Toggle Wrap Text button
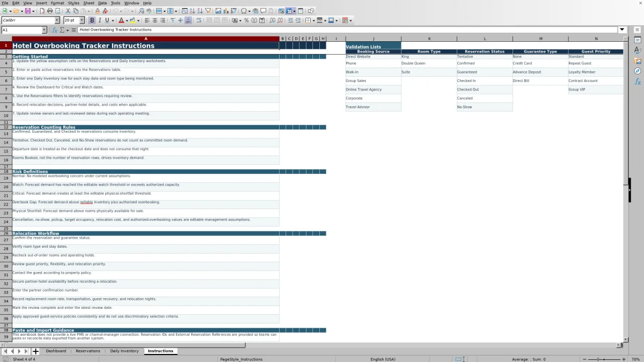Viewport: 644px width, 362px height. pos(199,20)
